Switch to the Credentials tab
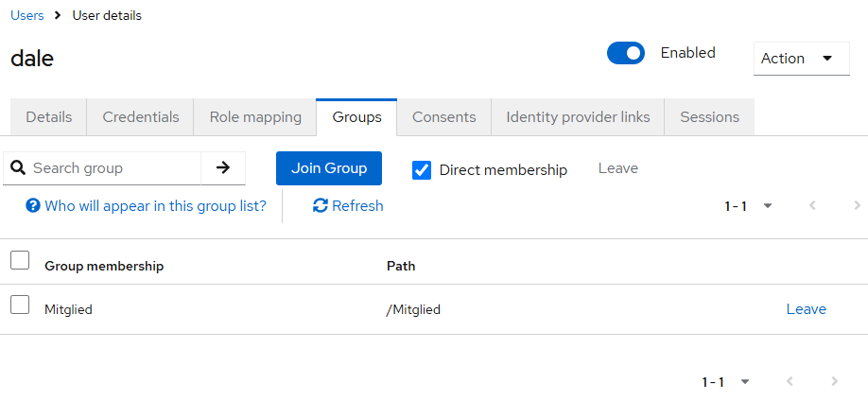Viewport: 868px width, 401px height. (141, 117)
